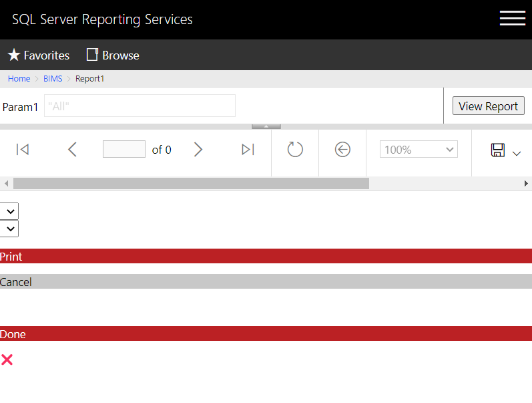Click the scroll left arrow

(6, 184)
